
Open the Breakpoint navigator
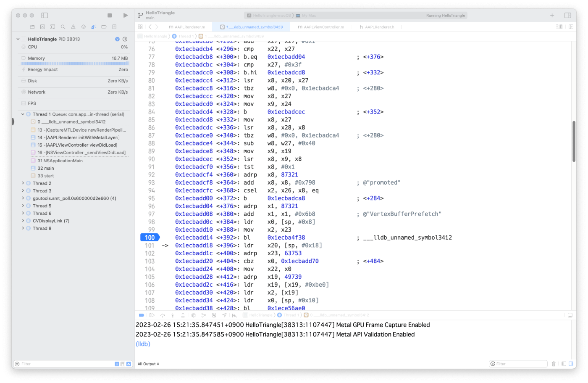pos(104,27)
